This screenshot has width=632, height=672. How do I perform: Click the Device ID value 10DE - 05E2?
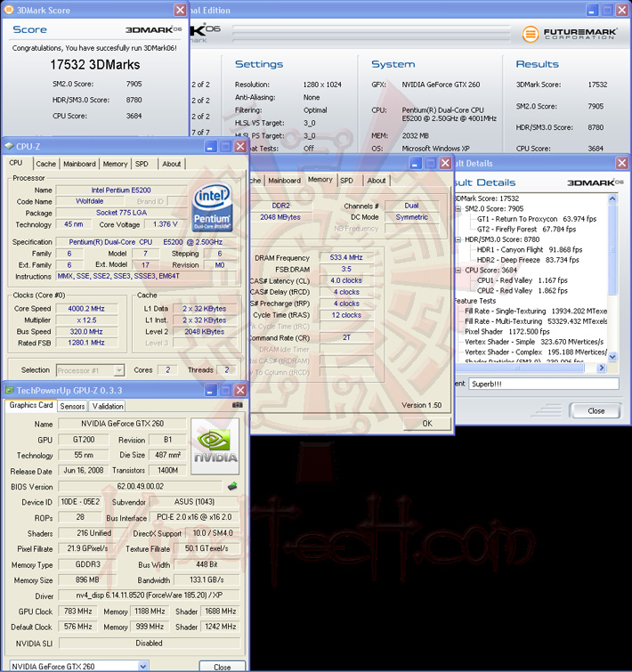tap(80, 502)
